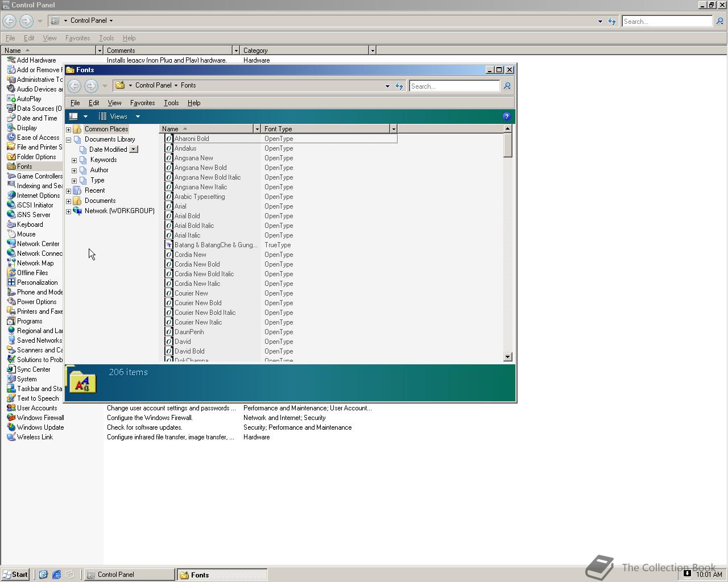Open the File menu in Fonts window
728x582 pixels.
[x=75, y=103]
